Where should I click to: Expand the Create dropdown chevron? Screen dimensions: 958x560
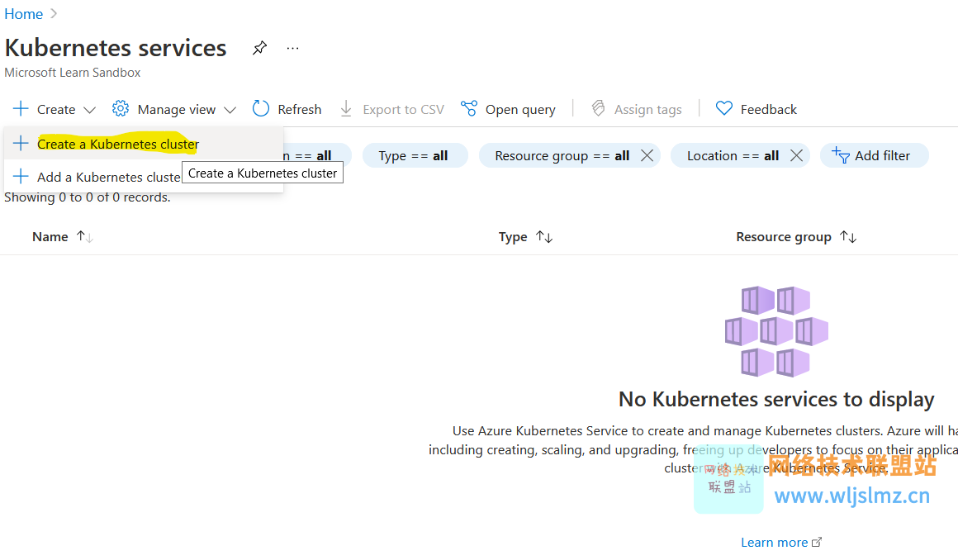[90, 110]
